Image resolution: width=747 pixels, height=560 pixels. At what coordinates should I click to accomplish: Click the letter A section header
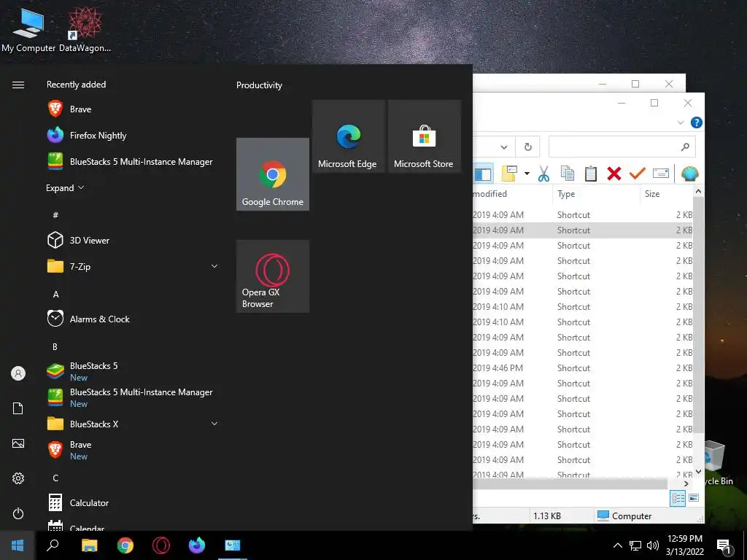point(55,295)
